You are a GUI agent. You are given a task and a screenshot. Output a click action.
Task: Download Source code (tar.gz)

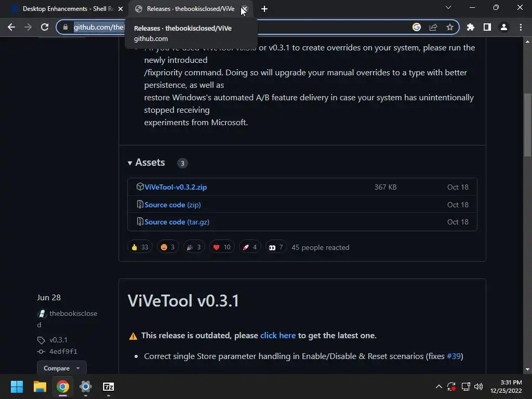pyautogui.click(x=177, y=222)
